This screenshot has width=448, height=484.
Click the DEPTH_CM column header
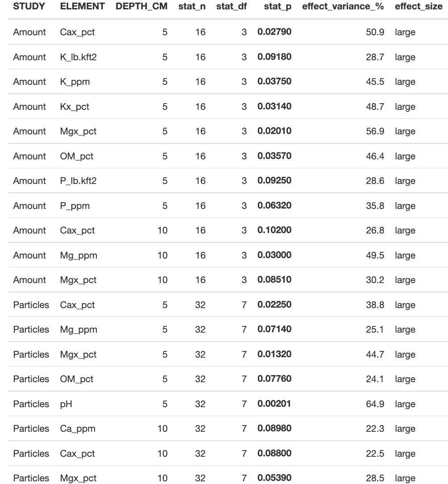[x=141, y=6]
